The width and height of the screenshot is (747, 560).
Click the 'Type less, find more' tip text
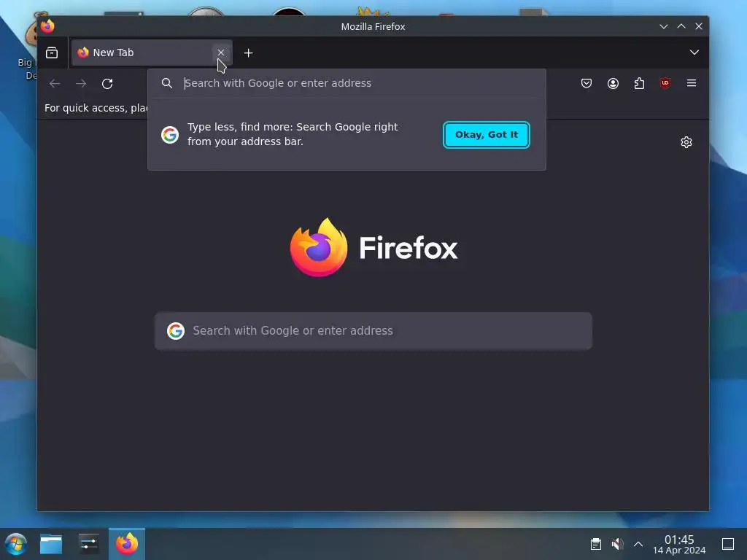[x=293, y=134]
